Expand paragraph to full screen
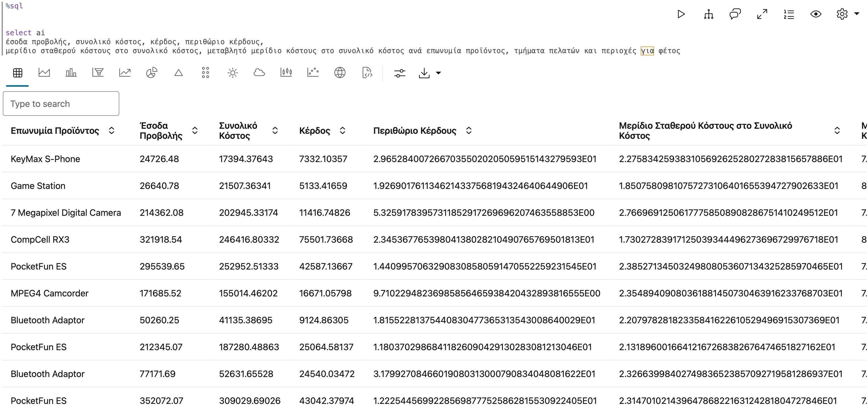 (762, 14)
